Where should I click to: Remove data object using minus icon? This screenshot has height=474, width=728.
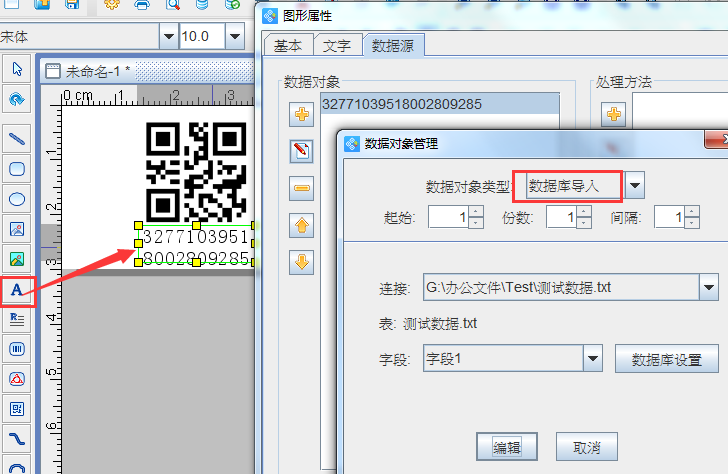[301, 188]
